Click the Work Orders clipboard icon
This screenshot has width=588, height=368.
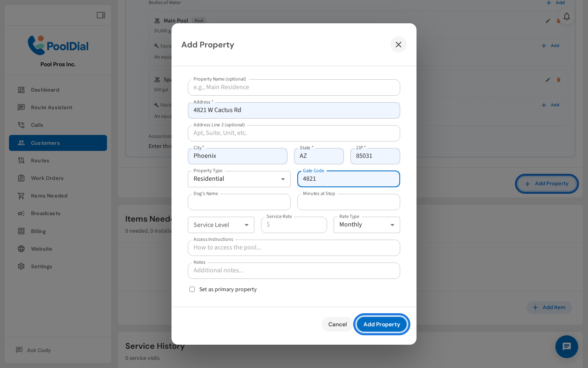click(21, 178)
